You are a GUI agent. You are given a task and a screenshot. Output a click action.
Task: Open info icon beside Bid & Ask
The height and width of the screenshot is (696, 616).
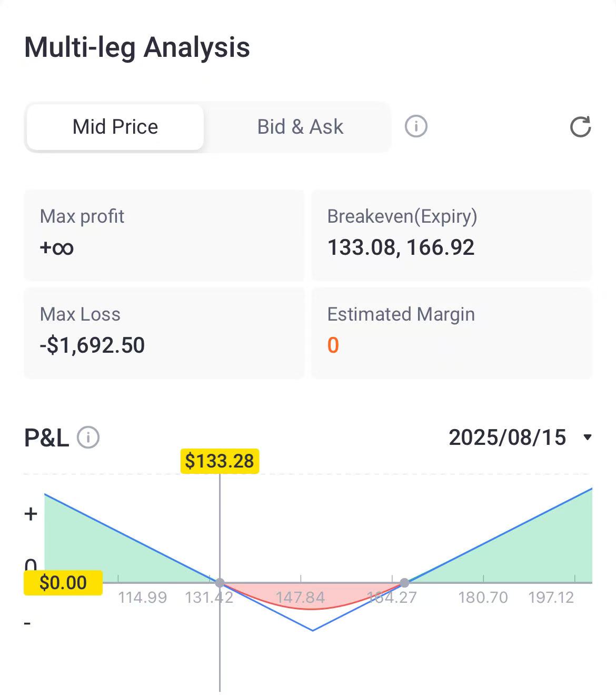tap(416, 127)
